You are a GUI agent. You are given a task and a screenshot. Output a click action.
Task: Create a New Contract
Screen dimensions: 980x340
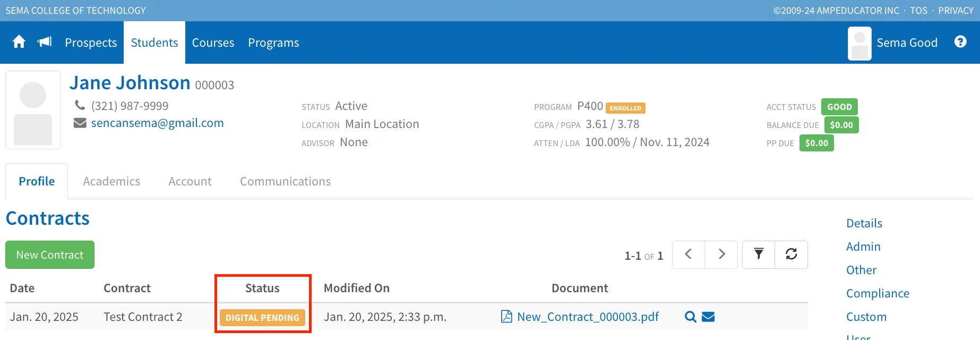(50, 255)
